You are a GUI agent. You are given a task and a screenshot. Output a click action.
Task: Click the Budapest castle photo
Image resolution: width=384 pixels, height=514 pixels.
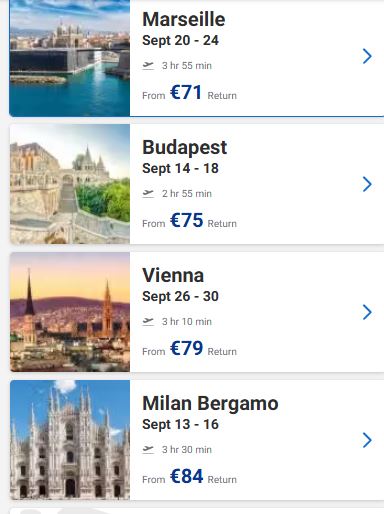tap(70, 184)
